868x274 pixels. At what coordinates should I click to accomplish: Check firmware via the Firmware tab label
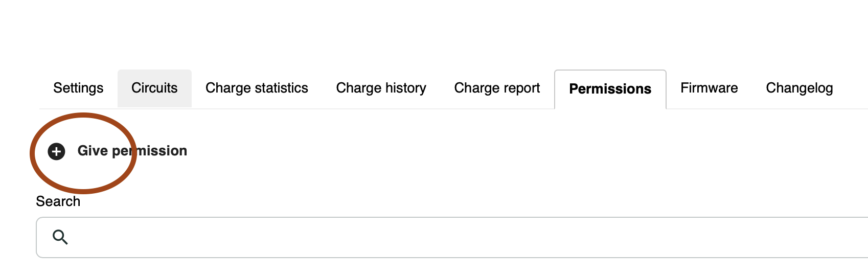(x=709, y=88)
